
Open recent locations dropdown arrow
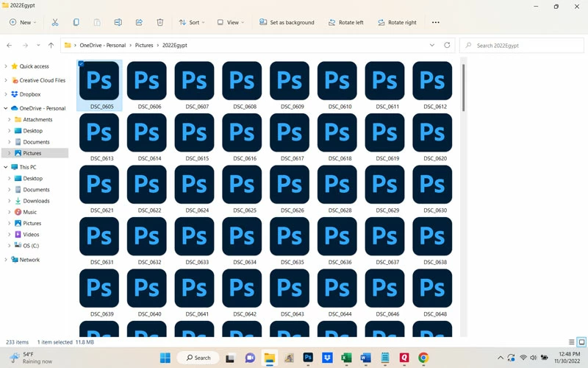coord(38,46)
